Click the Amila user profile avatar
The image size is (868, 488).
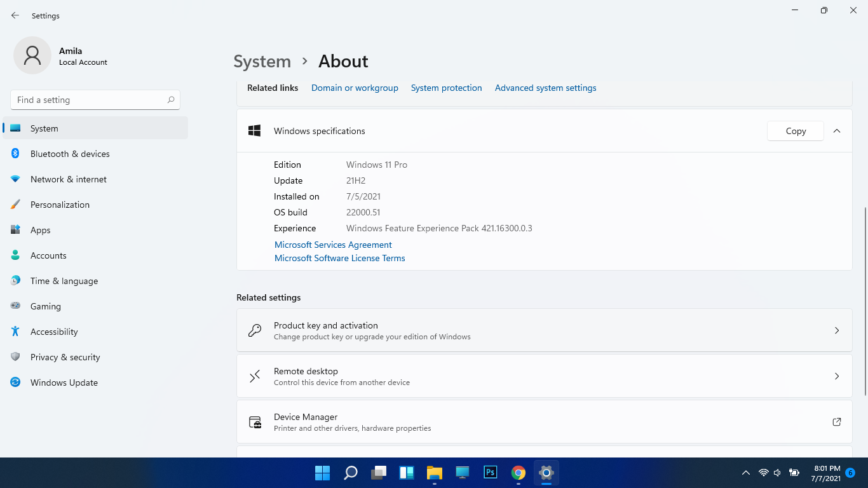(x=32, y=55)
